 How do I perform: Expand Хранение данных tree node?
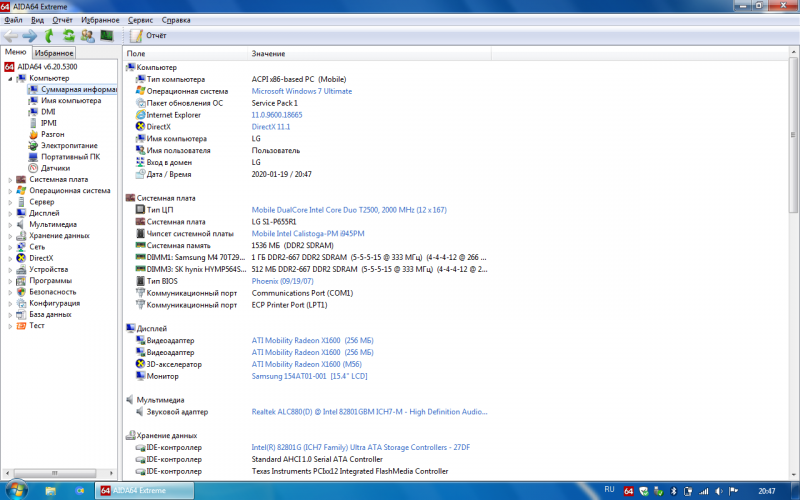point(10,236)
